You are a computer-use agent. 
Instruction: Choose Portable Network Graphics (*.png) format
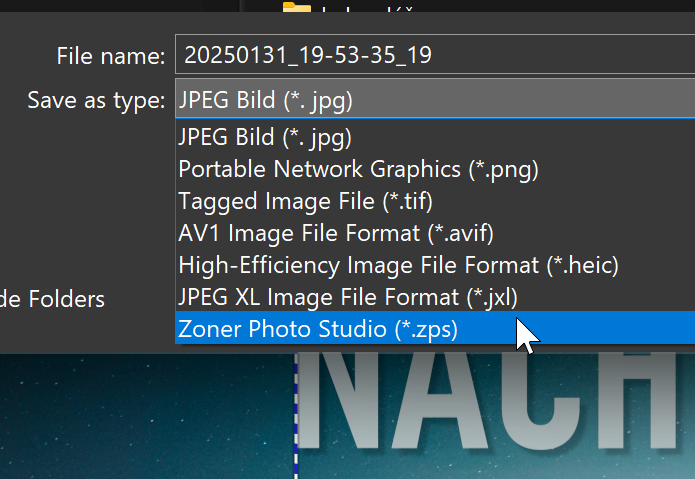point(358,169)
